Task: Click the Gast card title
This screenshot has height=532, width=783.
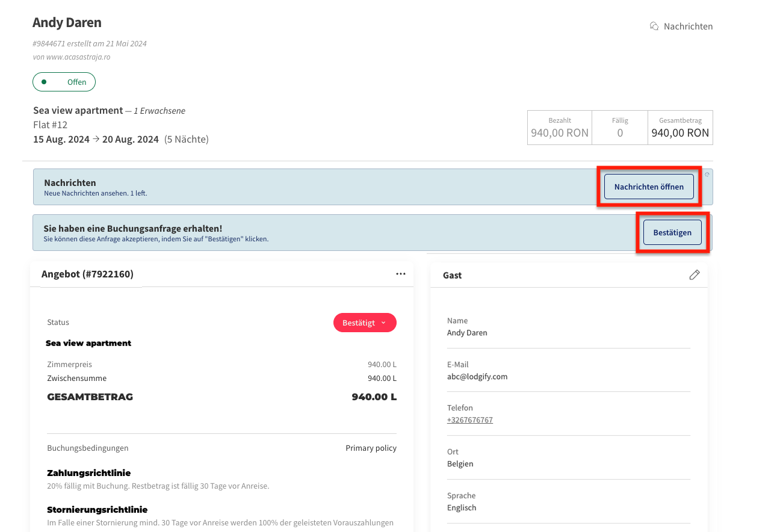Action: coord(453,275)
